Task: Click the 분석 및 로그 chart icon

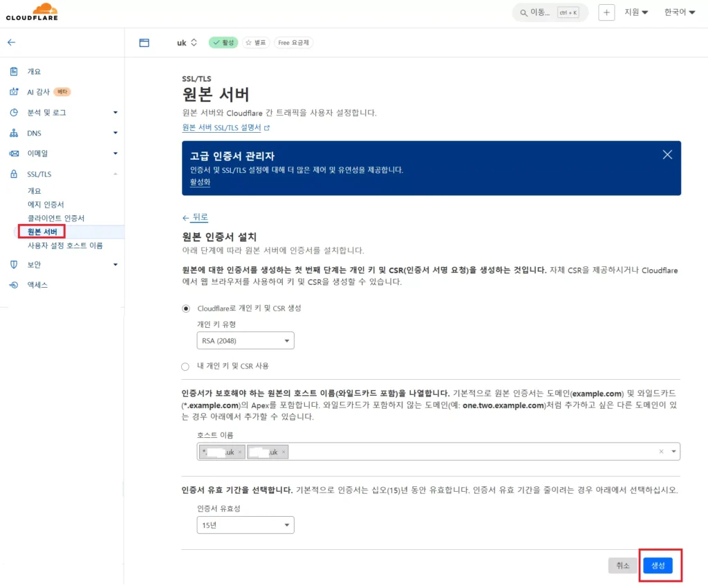Action: coord(14,113)
